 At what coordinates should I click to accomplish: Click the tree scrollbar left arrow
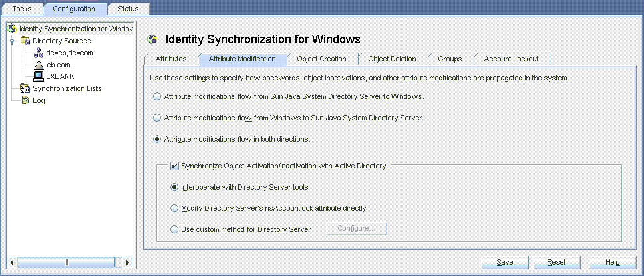tap(13, 262)
